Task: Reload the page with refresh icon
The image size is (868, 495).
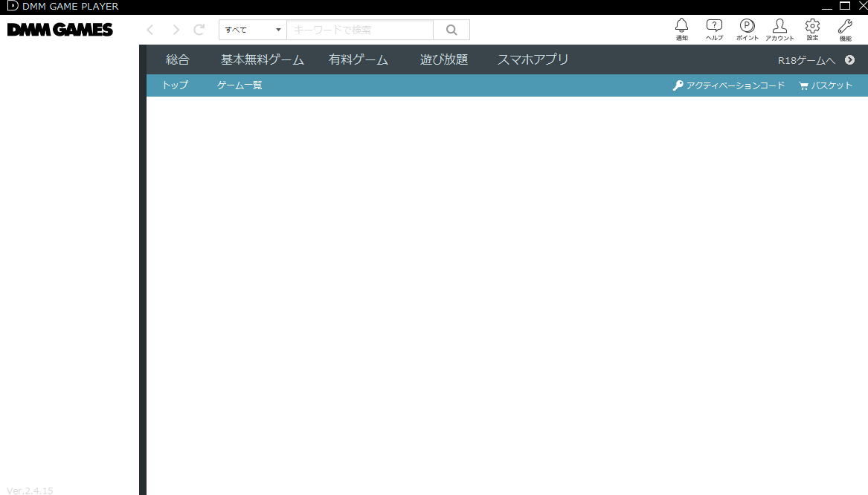Action: click(x=199, y=29)
